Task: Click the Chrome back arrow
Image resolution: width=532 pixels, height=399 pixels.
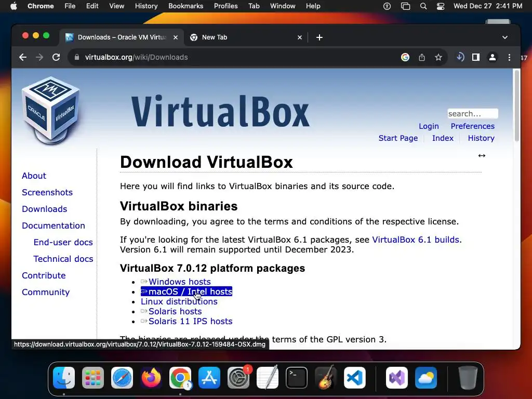Action: [23, 57]
